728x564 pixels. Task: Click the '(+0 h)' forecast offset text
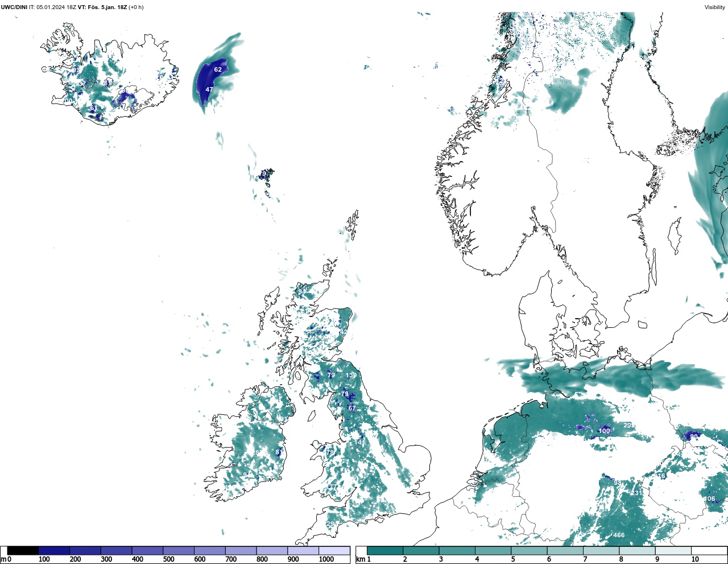[136, 7]
